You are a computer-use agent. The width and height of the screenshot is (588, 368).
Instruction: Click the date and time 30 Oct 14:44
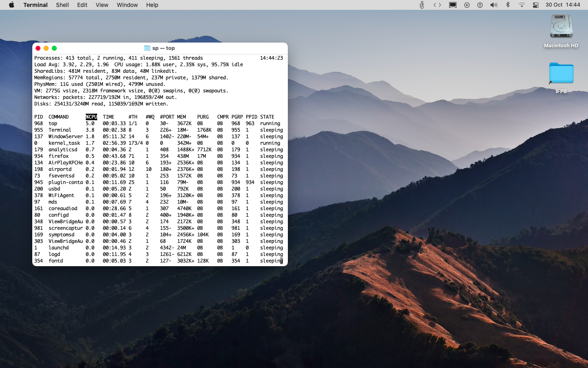point(563,5)
